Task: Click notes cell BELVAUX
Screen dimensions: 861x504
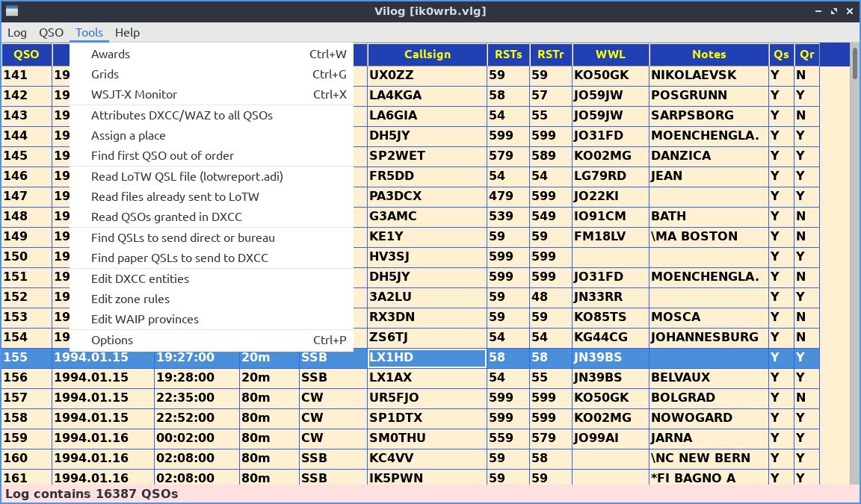Action: 709,377
